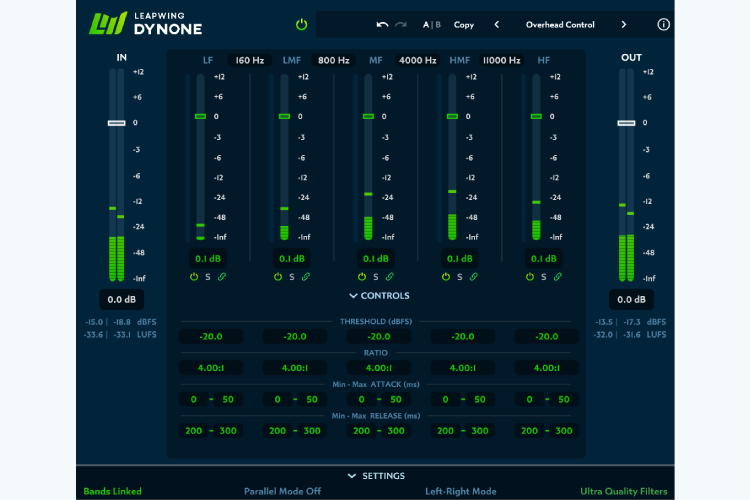Solo the LF band
Viewport: 750px width, 500px height.
point(208,277)
